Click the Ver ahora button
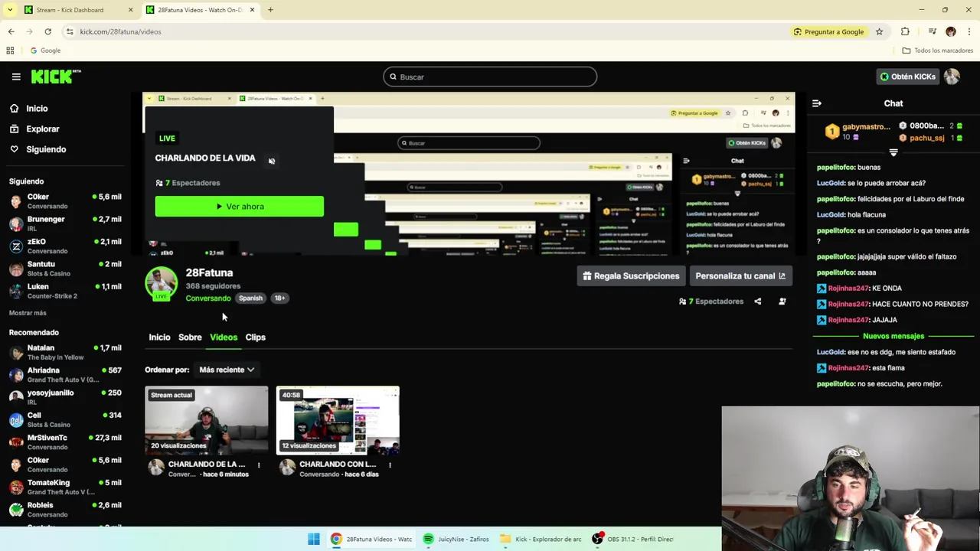Viewport: 980px width, 551px height. pos(239,207)
